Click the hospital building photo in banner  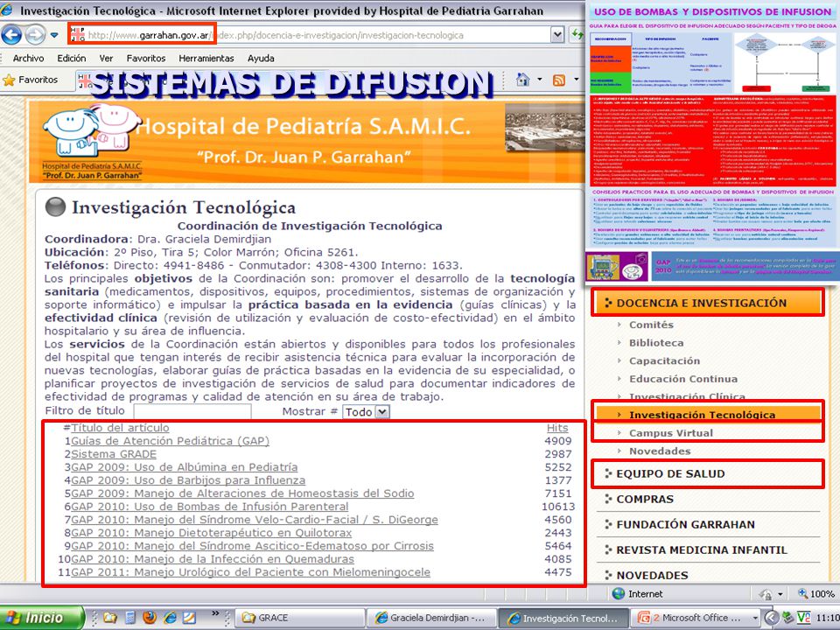(543, 129)
